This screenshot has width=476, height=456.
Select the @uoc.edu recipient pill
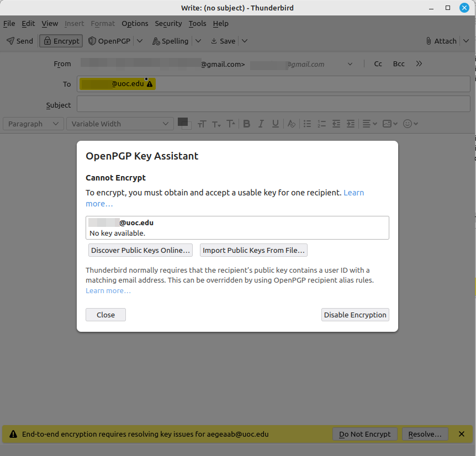[x=118, y=84]
